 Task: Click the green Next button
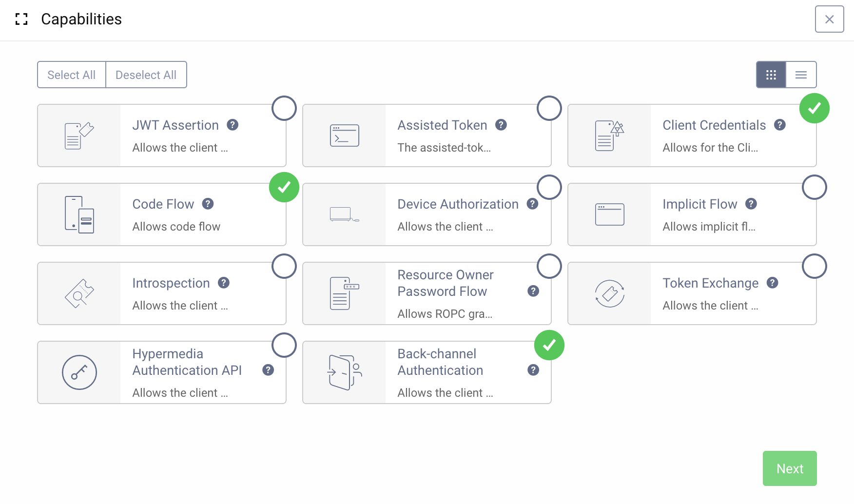point(789,468)
